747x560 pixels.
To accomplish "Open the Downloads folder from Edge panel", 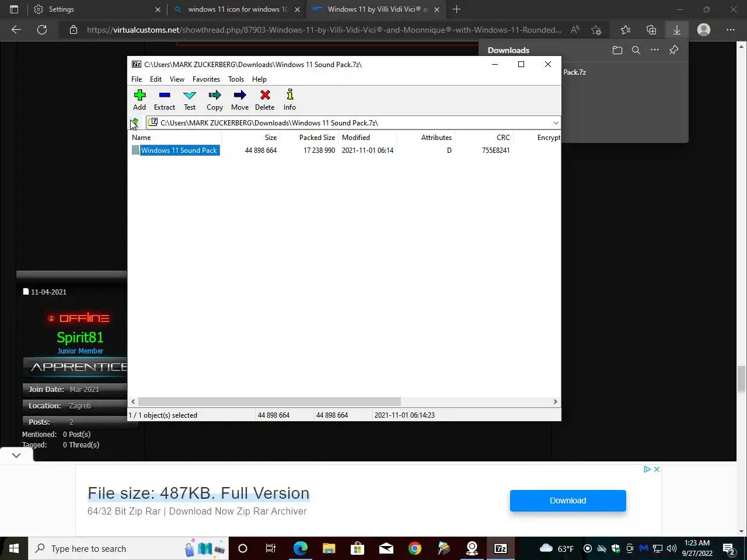I will coord(617,50).
